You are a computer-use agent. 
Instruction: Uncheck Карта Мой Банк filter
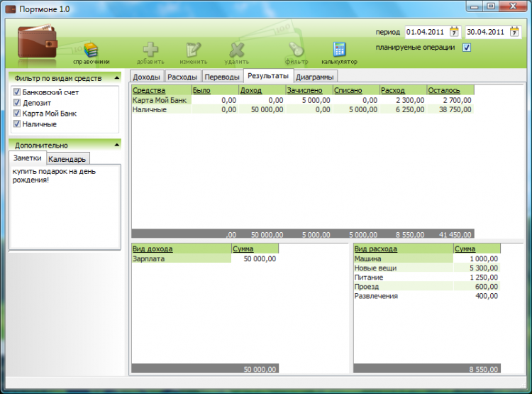pyautogui.click(x=16, y=113)
